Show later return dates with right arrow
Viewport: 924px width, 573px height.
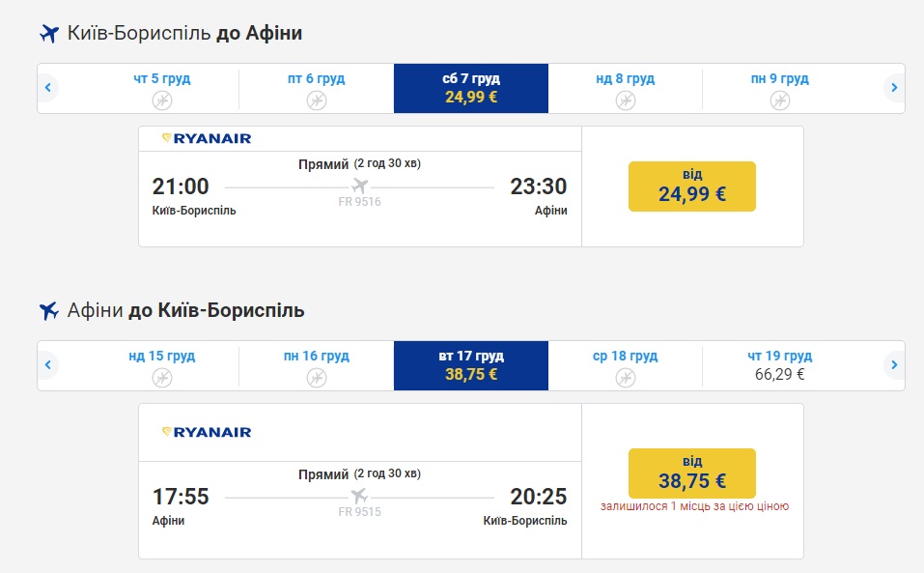pyautogui.click(x=894, y=365)
